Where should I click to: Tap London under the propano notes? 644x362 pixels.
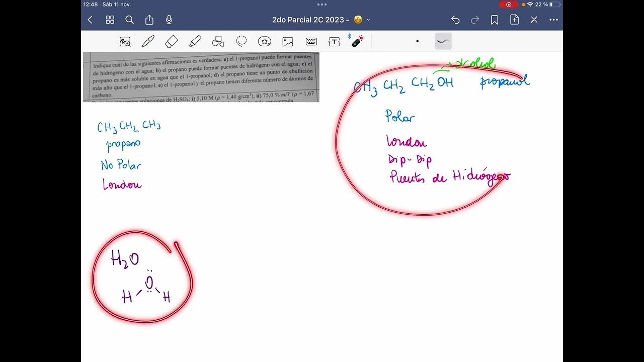[x=122, y=185]
